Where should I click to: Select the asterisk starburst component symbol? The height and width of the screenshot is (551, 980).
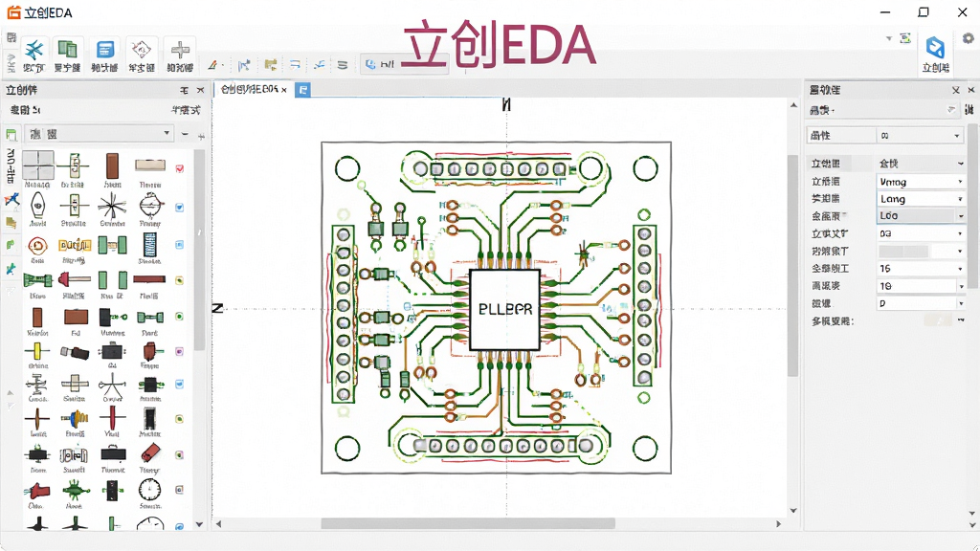113,206
